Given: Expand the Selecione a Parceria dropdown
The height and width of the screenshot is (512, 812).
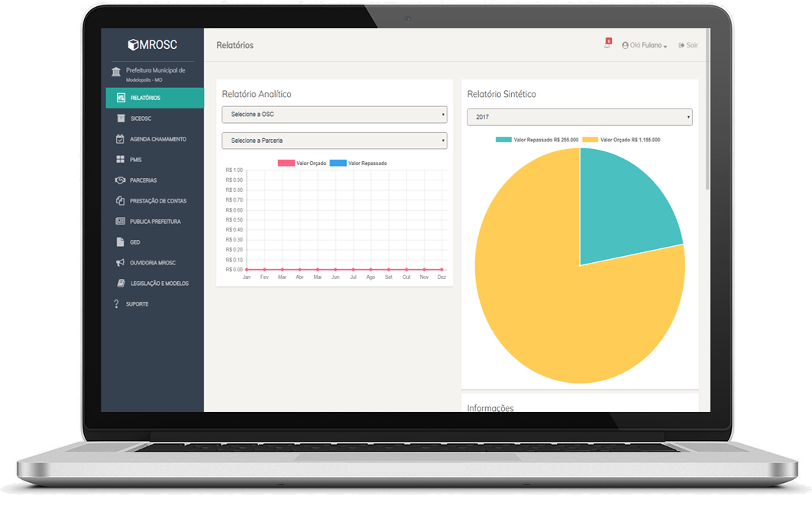Looking at the screenshot, I should pyautogui.click(x=334, y=141).
